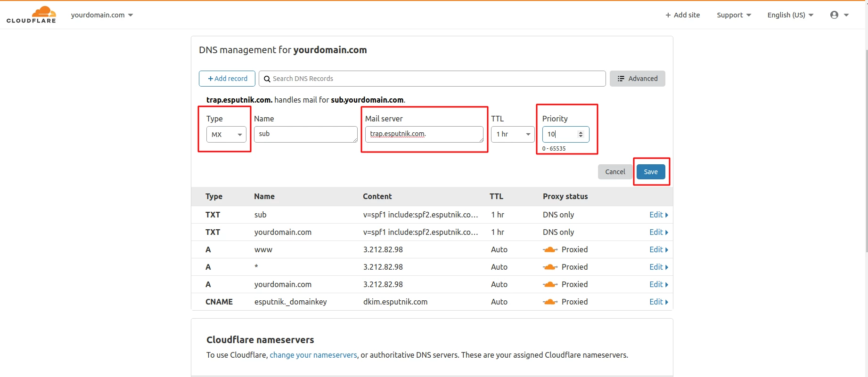The width and height of the screenshot is (868, 377).
Task: Edit the * wildcard A record
Action: click(x=658, y=267)
